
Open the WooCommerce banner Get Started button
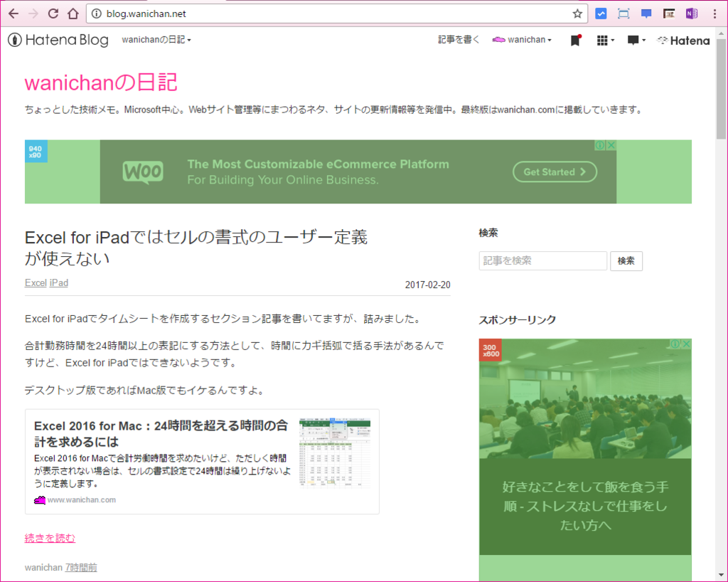click(x=555, y=172)
